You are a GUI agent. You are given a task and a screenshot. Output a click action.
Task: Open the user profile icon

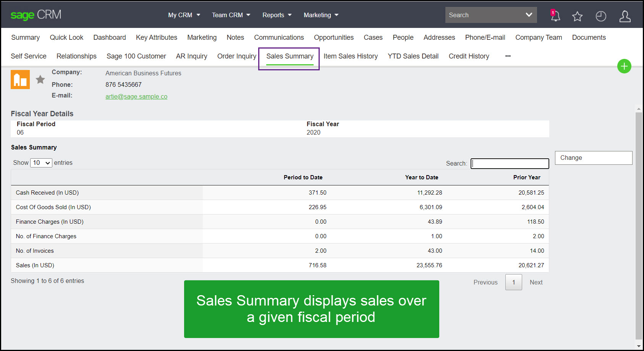click(625, 16)
